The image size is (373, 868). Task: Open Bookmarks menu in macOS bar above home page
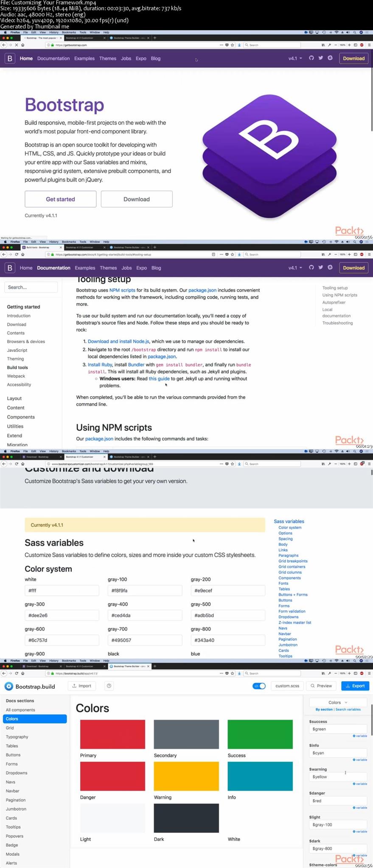(69, 32)
